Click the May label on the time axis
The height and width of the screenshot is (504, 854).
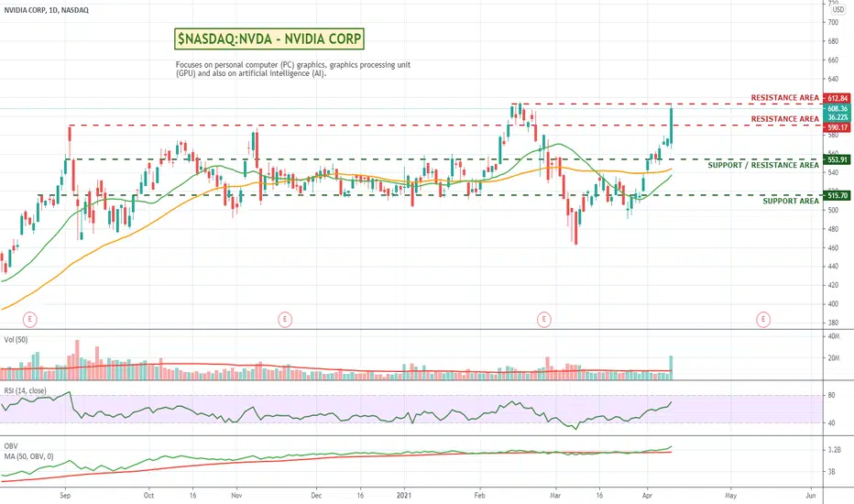[730, 495]
